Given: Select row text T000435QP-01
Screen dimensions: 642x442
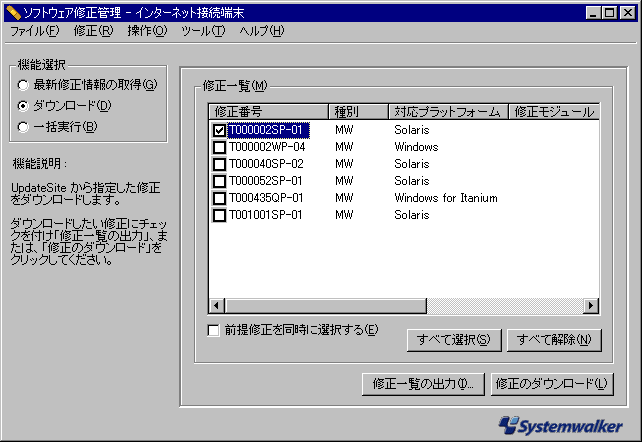Looking at the screenshot, I should 266,198.
